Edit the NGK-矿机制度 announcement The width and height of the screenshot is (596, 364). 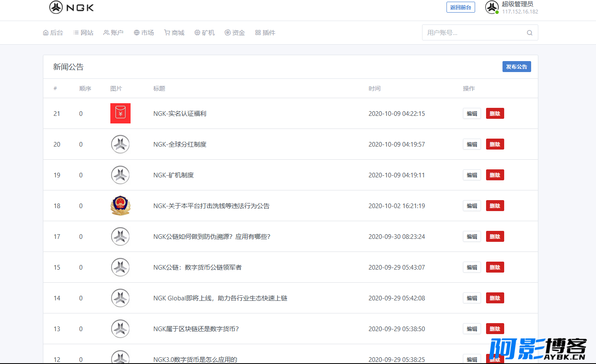coord(472,175)
